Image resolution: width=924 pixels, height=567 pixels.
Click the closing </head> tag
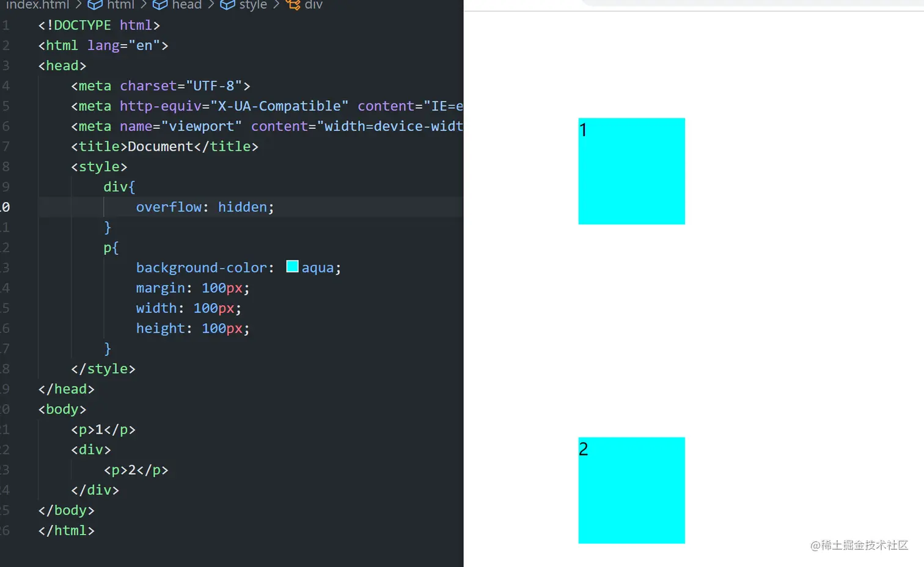pos(66,389)
